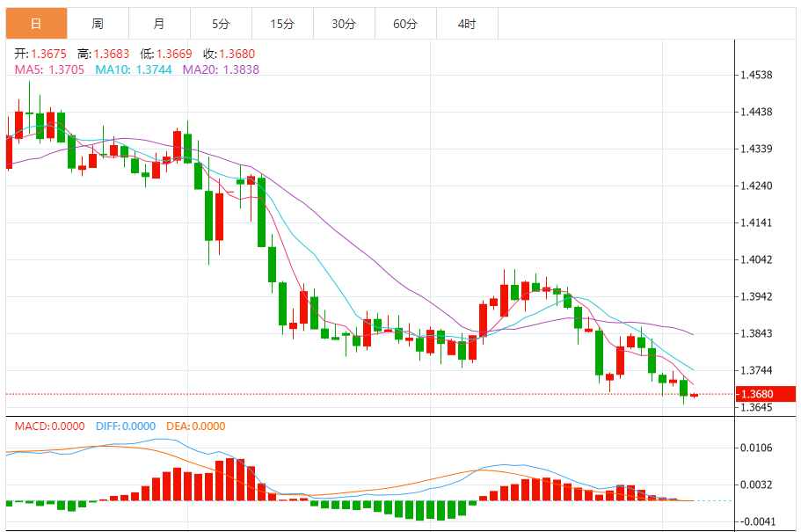Click the low price 低:1.3669
801x532 pixels.
tap(166, 54)
